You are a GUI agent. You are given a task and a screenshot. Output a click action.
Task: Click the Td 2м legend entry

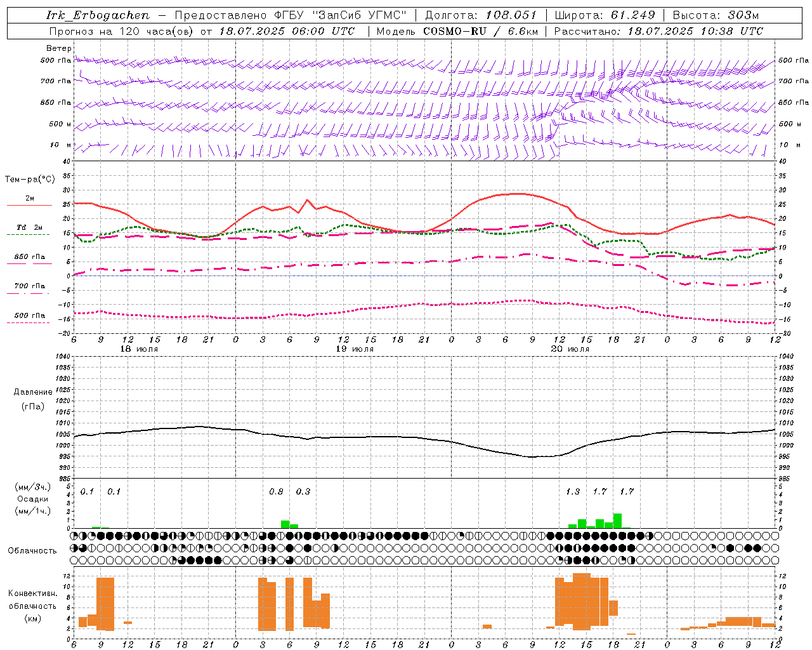(29, 227)
